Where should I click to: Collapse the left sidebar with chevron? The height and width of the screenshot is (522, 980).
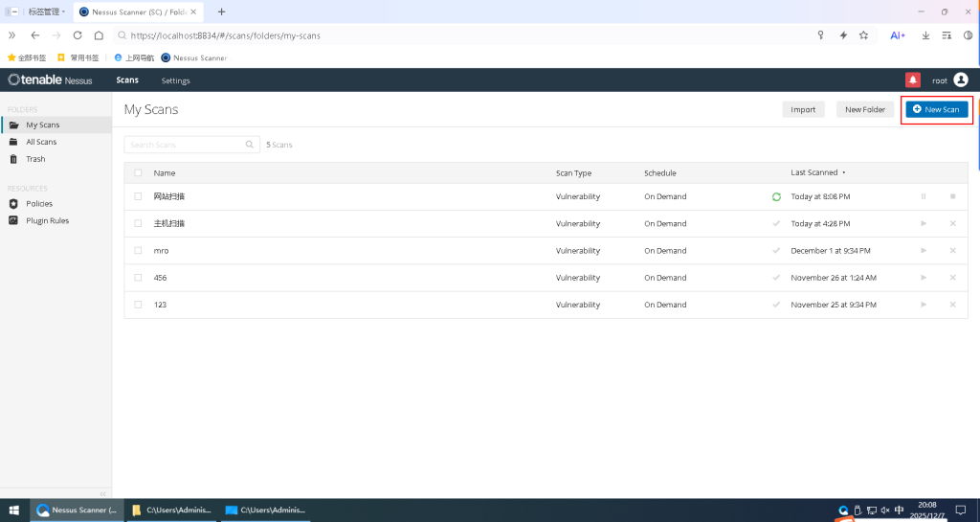tap(102, 493)
